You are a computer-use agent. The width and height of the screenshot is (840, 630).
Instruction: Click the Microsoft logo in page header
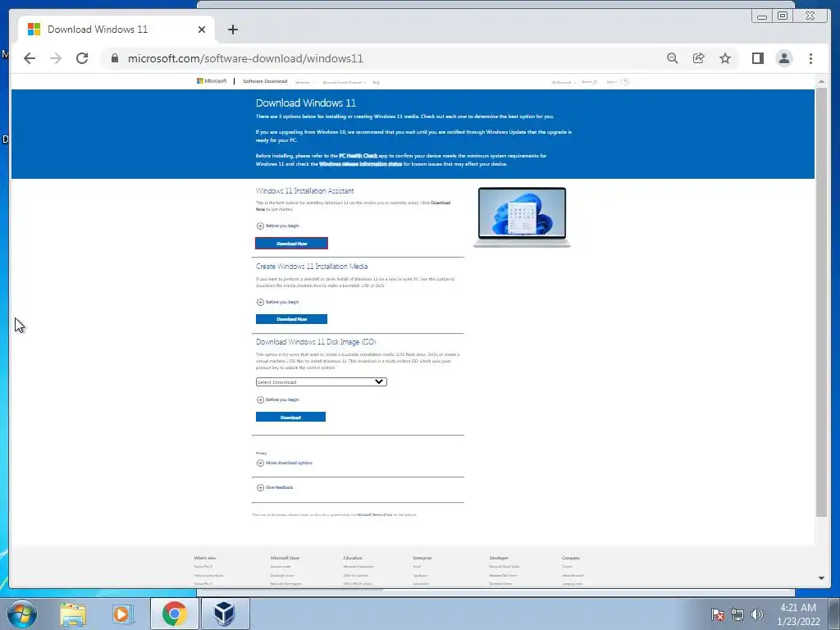point(212,81)
